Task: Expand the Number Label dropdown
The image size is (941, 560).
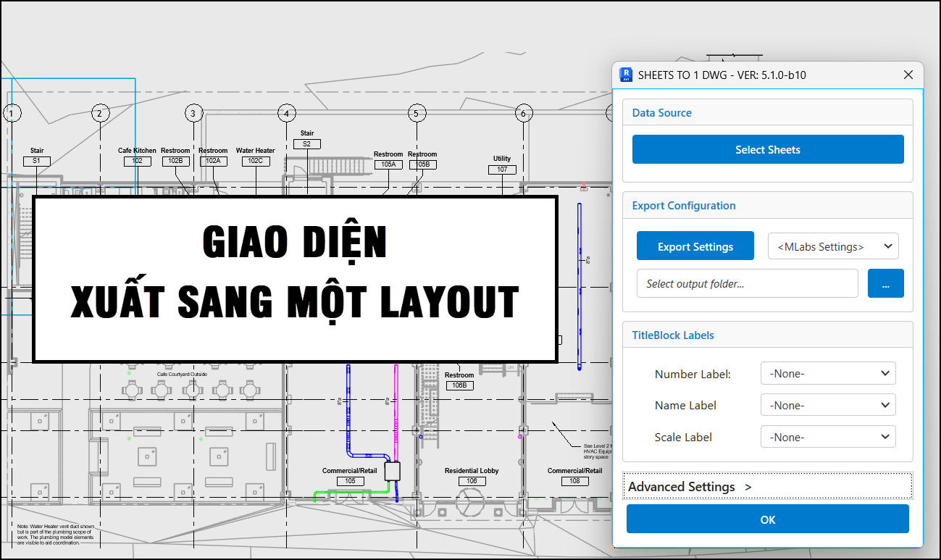Action: pos(828,374)
